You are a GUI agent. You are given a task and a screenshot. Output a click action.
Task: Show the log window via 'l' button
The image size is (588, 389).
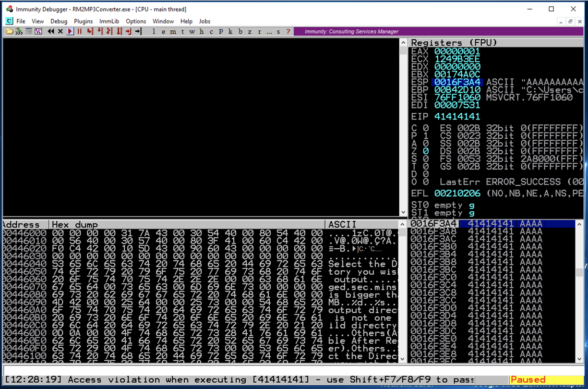[x=154, y=31]
